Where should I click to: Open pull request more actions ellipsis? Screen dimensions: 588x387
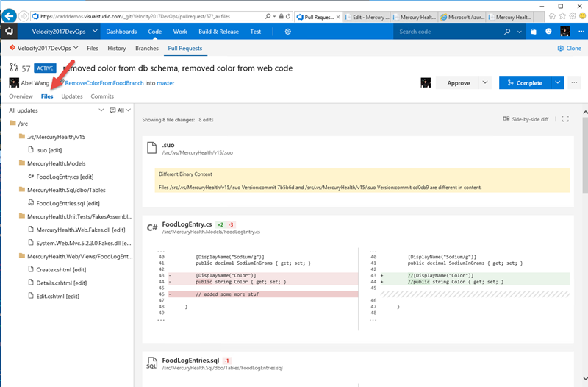pyautogui.click(x=574, y=82)
